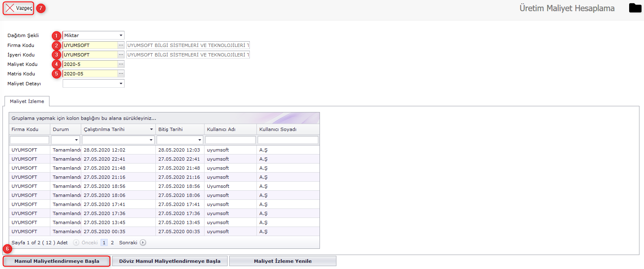The image size is (644, 269).
Task: Click the Önceki previous page arrow icon
Action: (x=76, y=243)
